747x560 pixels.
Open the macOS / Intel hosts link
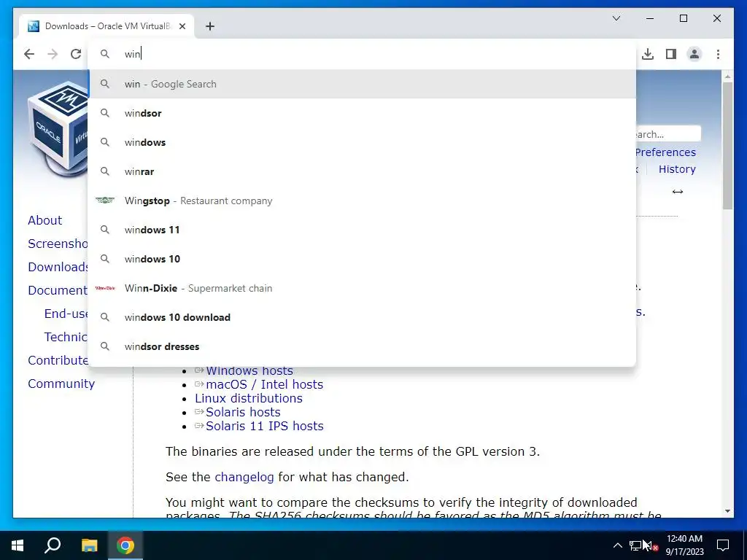pyautogui.click(x=264, y=384)
